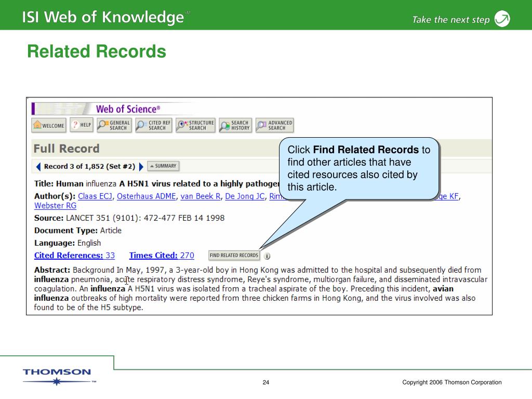The image size is (532, 399).
Task: Click the article Title label
Action: click(x=44, y=184)
